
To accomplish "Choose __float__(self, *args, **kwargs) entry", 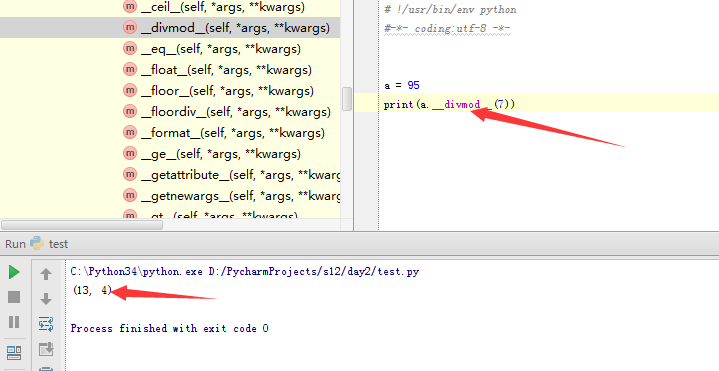I will [226, 70].
